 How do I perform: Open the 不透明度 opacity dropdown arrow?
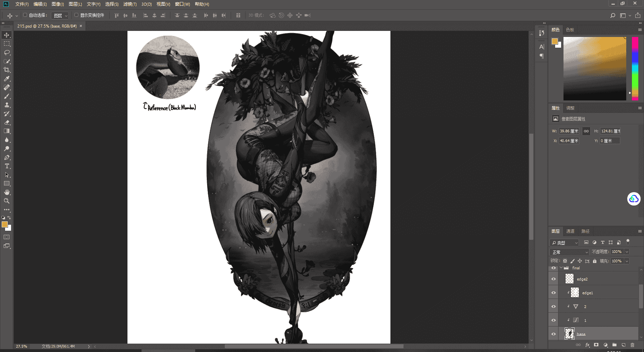click(627, 252)
